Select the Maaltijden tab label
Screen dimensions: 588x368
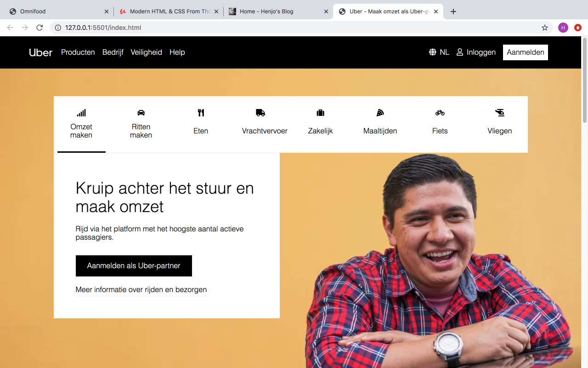click(x=380, y=131)
